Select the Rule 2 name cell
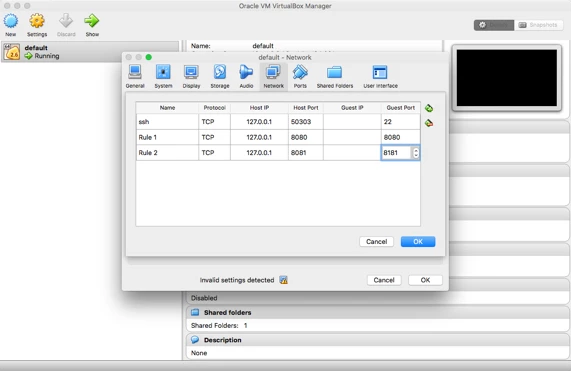This screenshot has height=371, width=571. [x=167, y=153]
